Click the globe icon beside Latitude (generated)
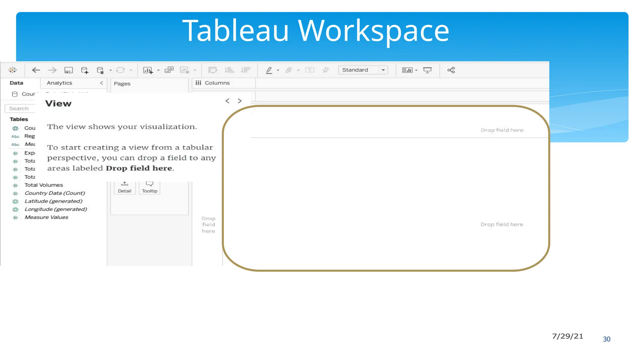The height and width of the screenshot is (362, 644). pyautogui.click(x=15, y=201)
